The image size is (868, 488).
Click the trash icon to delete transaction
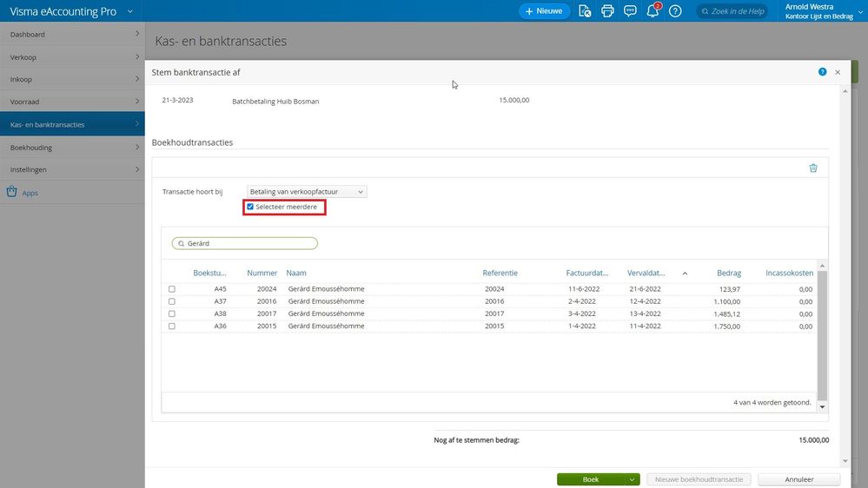pos(813,168)
